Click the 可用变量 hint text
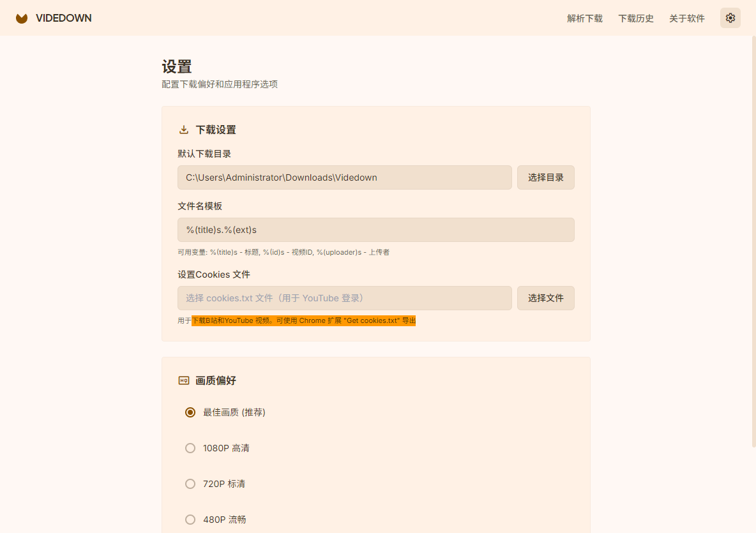This screenshot has height=533, width=756. click(x=283, y=252)
